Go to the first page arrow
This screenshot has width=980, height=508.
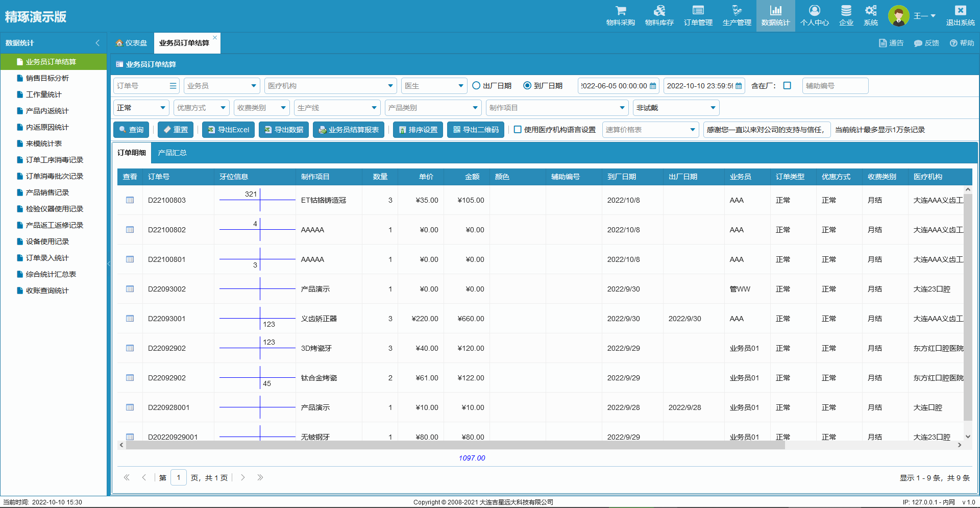pos(127,477)
